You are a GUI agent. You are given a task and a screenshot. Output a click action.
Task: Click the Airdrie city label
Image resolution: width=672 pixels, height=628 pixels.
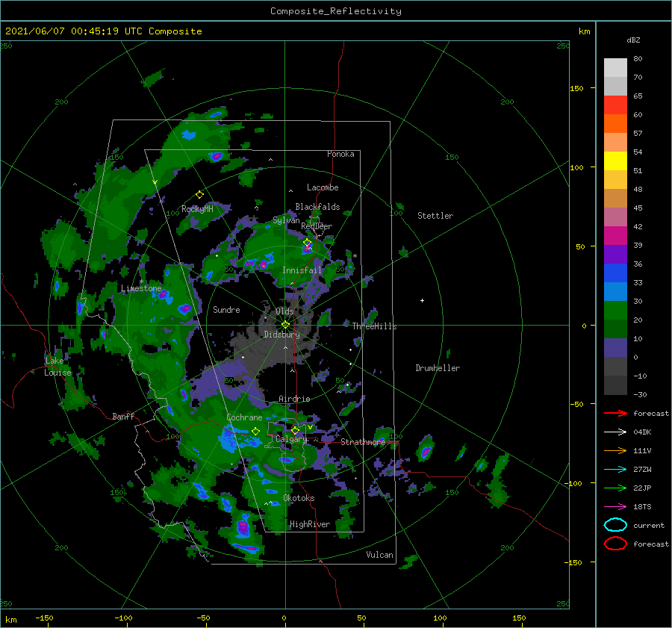click(x=294, y=399)
